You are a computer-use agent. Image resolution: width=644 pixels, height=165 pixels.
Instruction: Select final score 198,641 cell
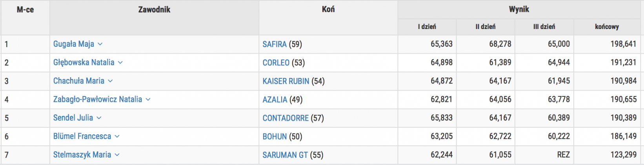[623, 44]
